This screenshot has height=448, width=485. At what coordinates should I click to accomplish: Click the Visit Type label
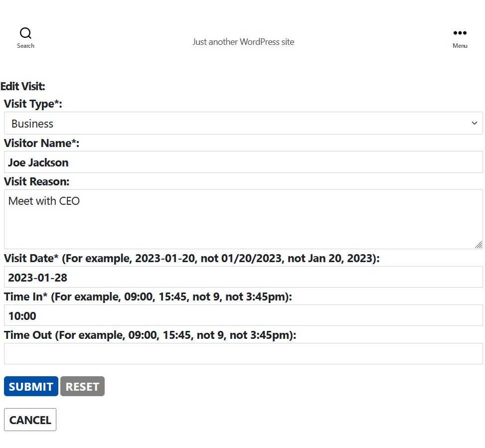point(33,104)
